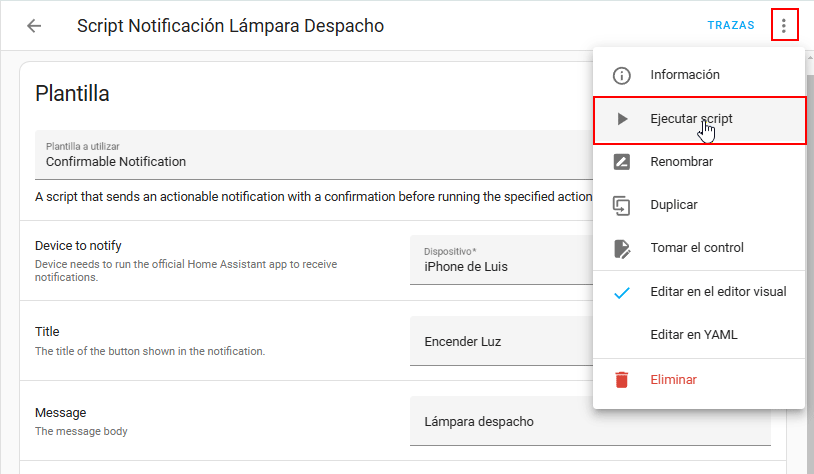
Task: Switch to Editar en YAML mode
Action: tap(693, 335)
